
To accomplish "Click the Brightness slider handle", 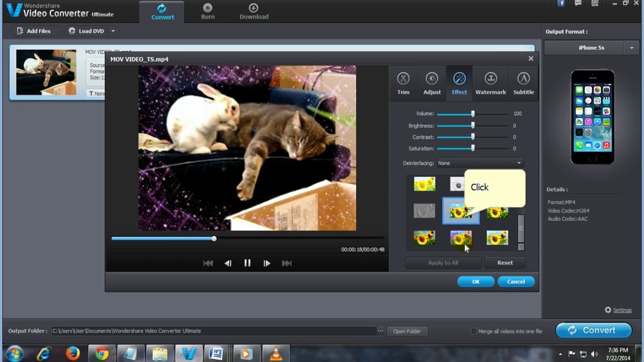I will 472,126.
